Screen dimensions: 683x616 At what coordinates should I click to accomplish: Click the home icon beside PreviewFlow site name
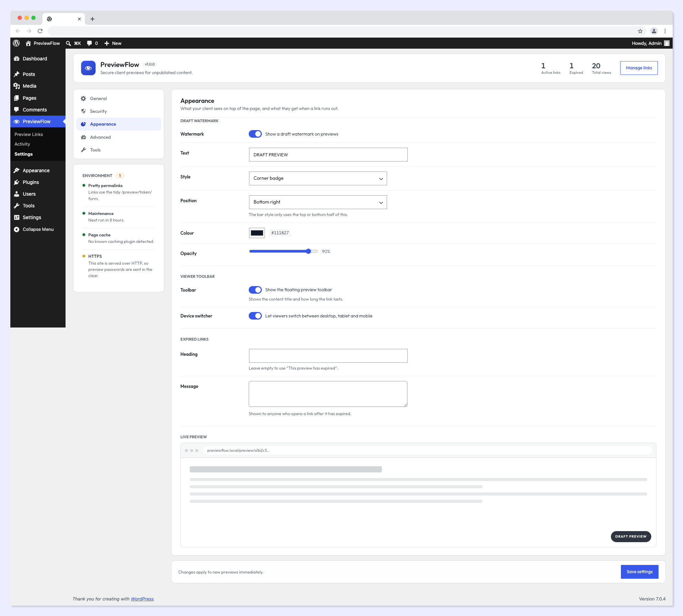[28, 43]
